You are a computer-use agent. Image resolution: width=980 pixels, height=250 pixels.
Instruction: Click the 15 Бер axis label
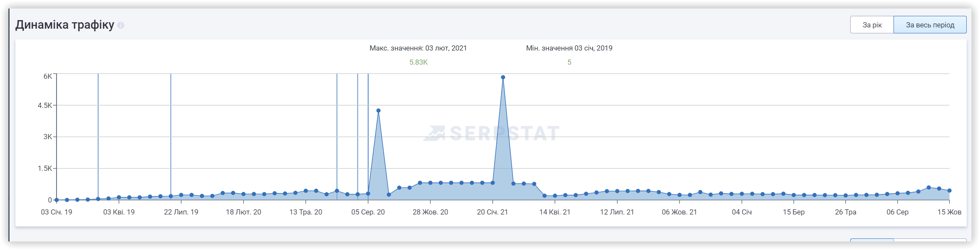(794, 212)
